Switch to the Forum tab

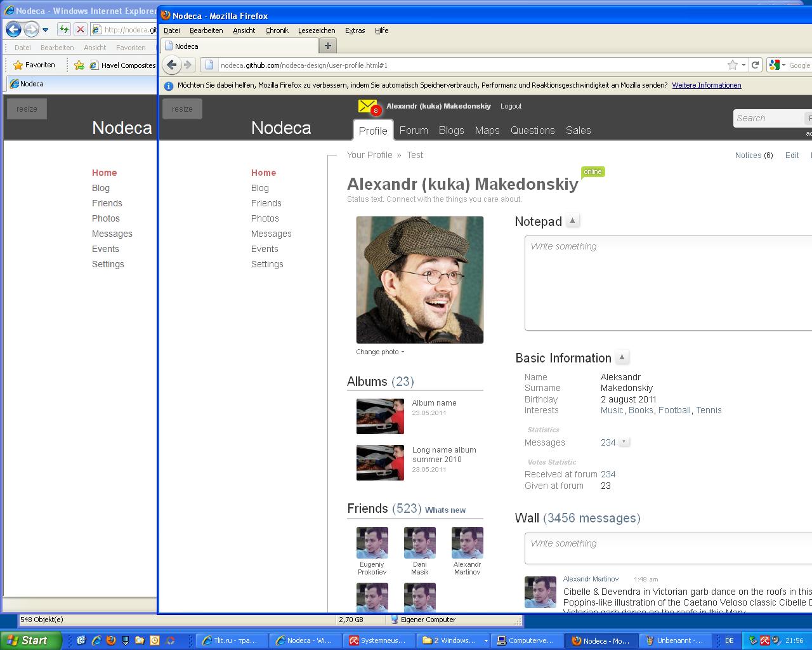point(414,130)
